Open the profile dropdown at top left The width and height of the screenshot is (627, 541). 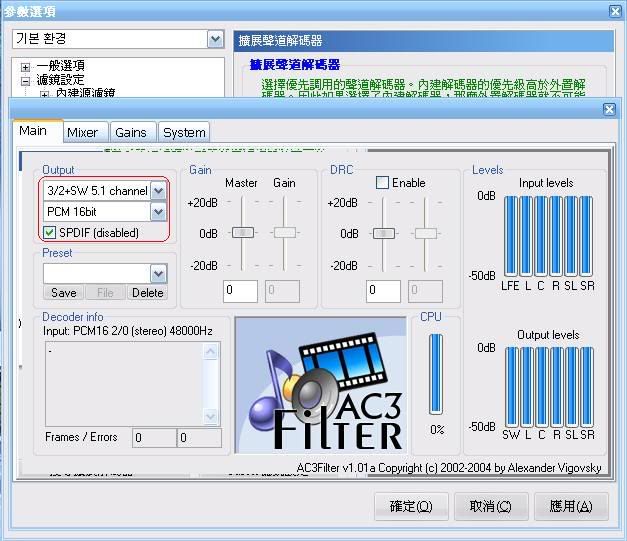click(215, 39)
